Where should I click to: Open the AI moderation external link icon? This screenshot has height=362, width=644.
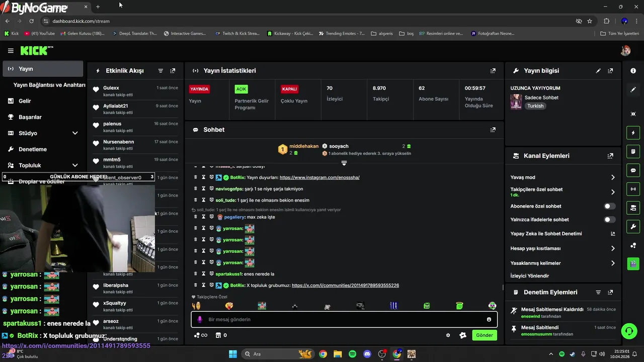[613, 233]
